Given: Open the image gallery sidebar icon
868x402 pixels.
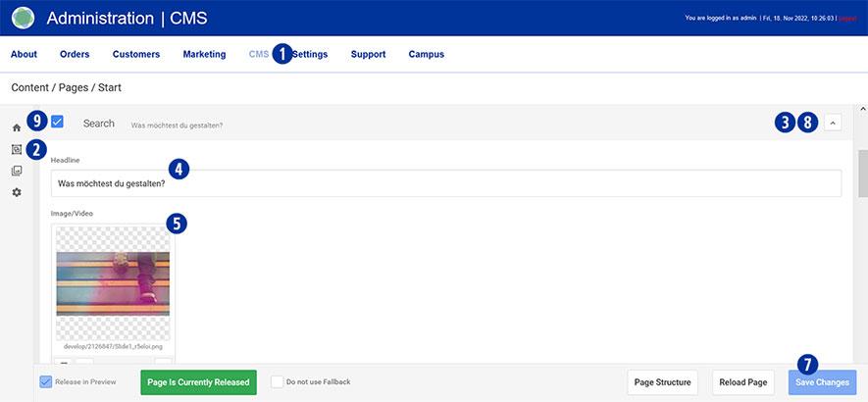Looking at the screenshot, I should click(x=17, y=171).
